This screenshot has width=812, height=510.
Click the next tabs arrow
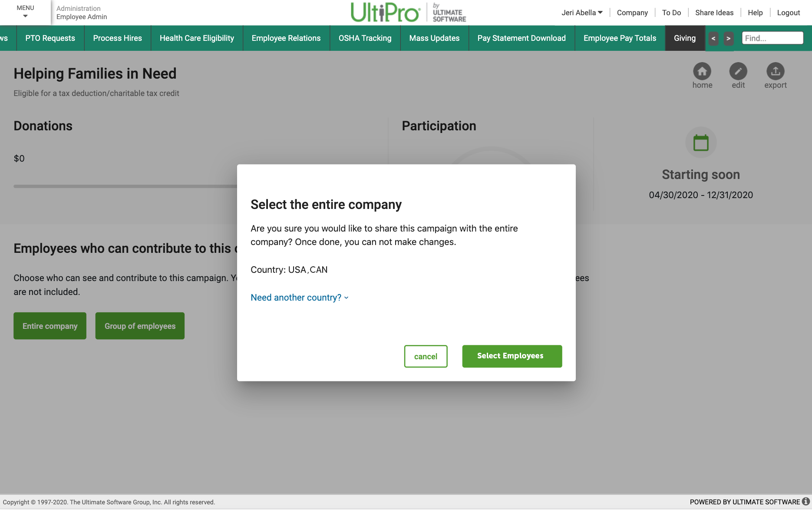(x=729, y=38)
